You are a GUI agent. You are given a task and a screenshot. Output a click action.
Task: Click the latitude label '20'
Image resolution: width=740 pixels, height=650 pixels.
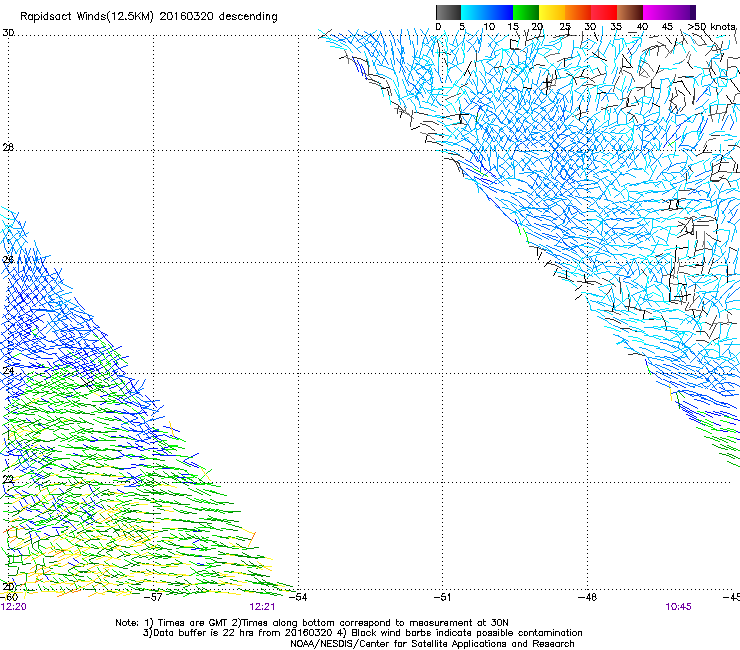click(8, 586)
